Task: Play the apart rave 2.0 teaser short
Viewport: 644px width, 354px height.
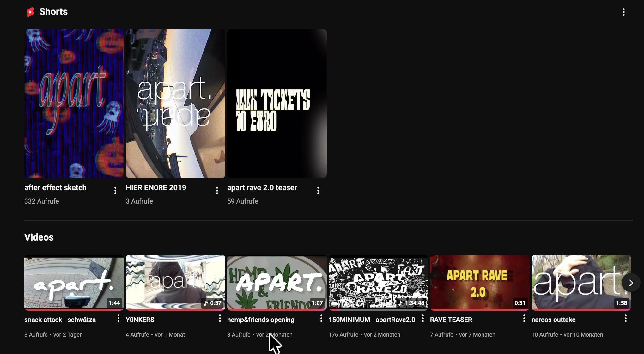Action: coord(277,104)
